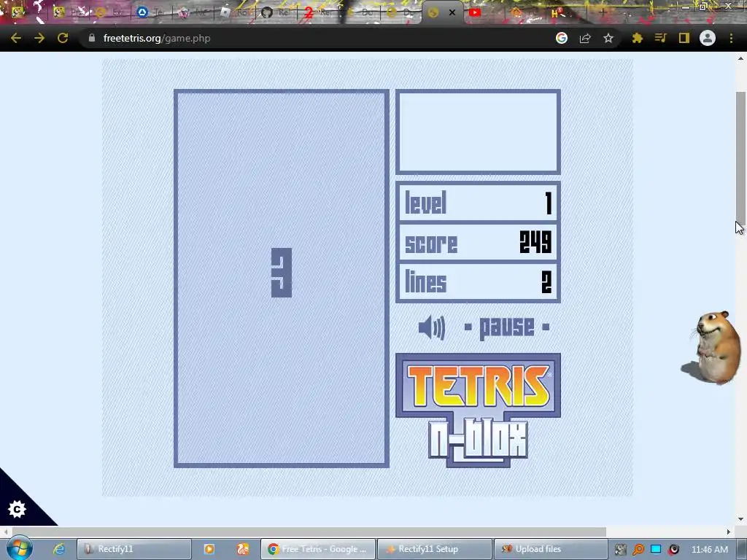This screenshot has width=747, height=560.
Task: Open Rectify11 Setup taskbar window
Action: [x=435, y=549]
